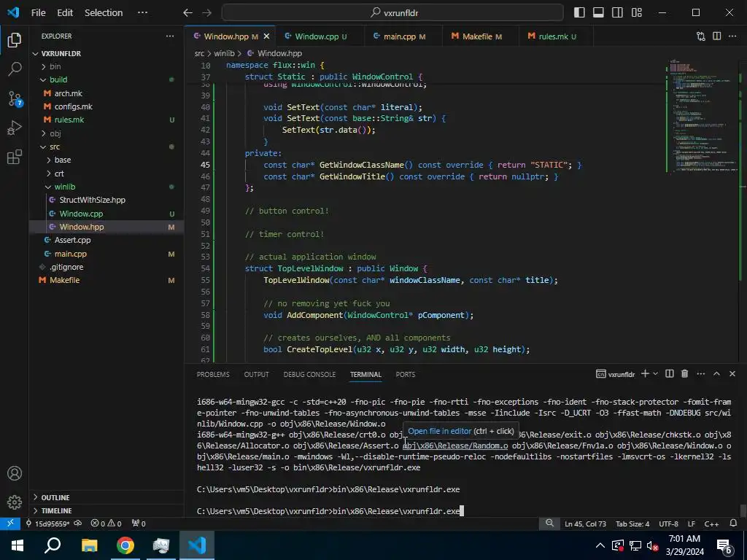Select C++ language mode
Screen dimensions: 747x560
coord(711,524)
